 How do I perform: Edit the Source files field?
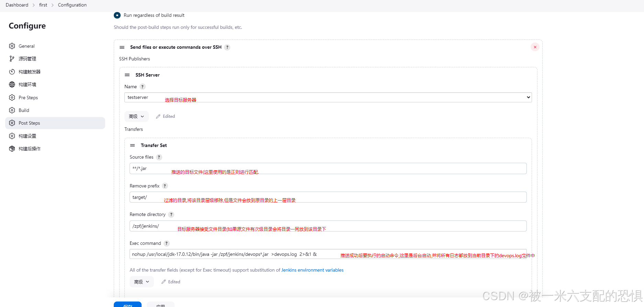[328, 168]
